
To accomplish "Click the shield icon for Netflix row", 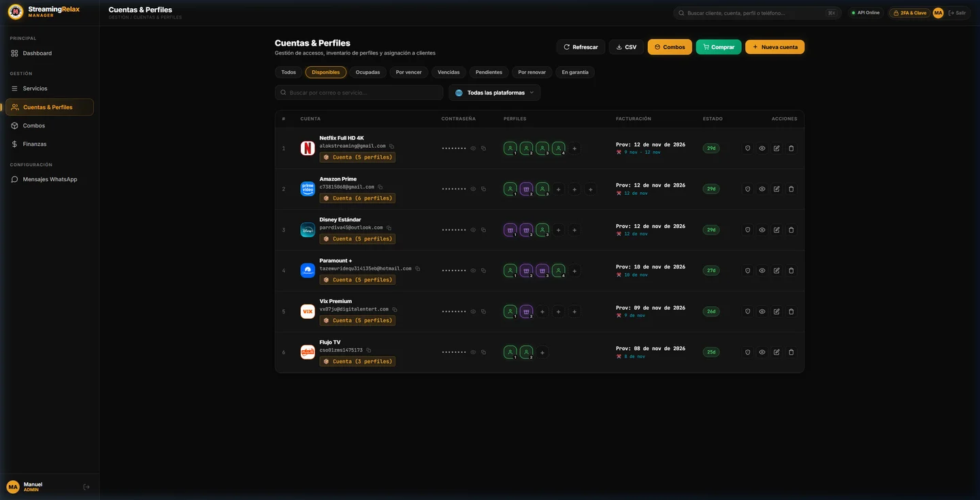I will point(747,149).
